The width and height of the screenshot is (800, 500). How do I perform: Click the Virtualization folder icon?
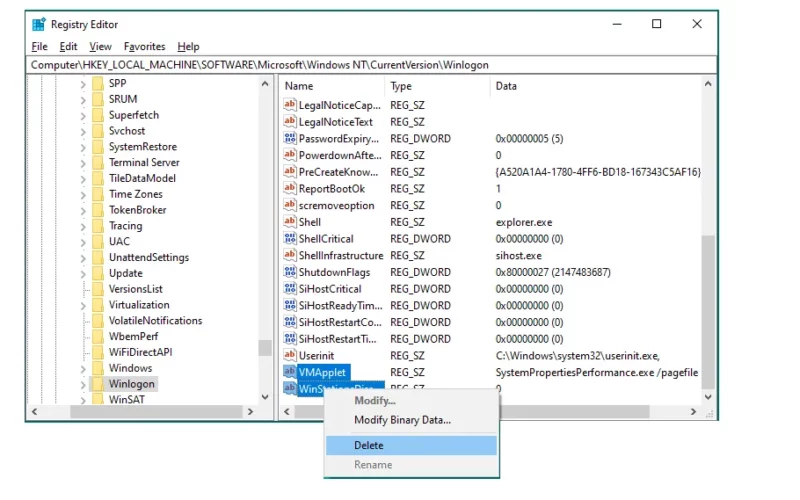pos(98,305)
